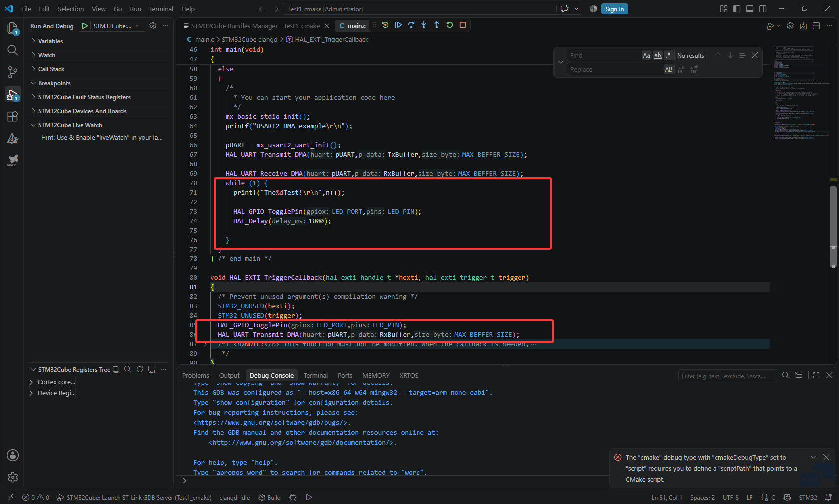Toggle Preserve Case in Replace
The image size is (839, 504).
(668, 70)
